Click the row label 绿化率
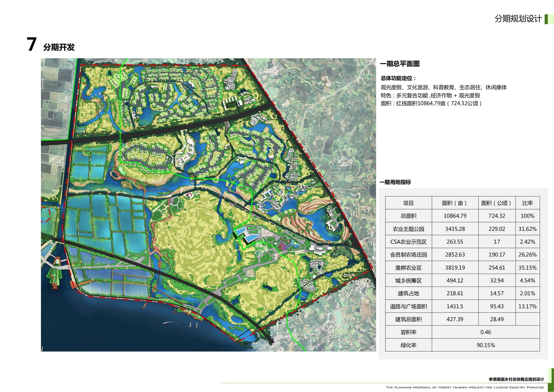554x392 pixels. pyautogui.click(x=408, y=345)
